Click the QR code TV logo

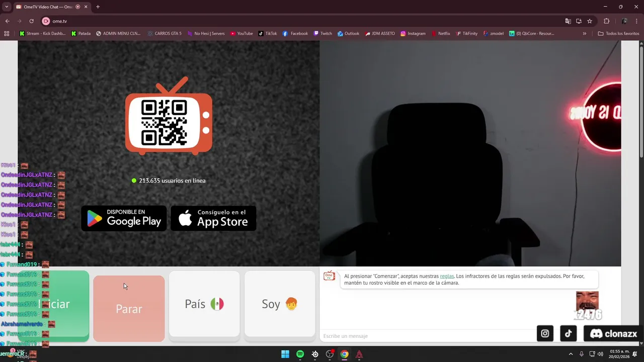click(169, 116)
